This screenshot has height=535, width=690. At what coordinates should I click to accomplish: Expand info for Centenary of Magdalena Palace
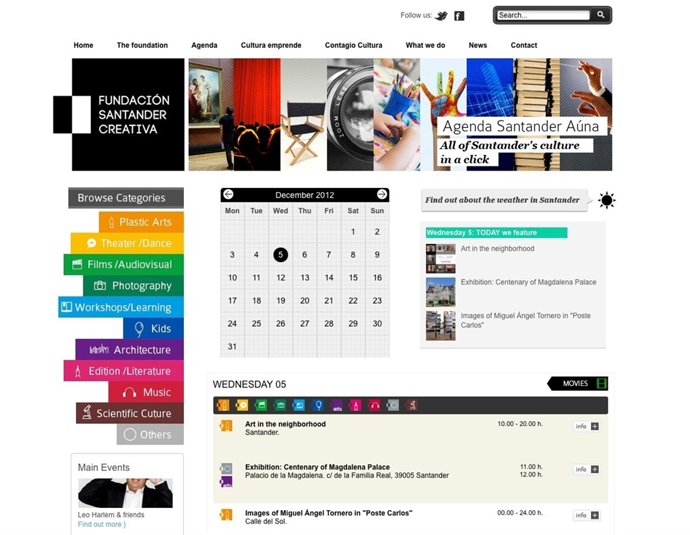point(587,469)
